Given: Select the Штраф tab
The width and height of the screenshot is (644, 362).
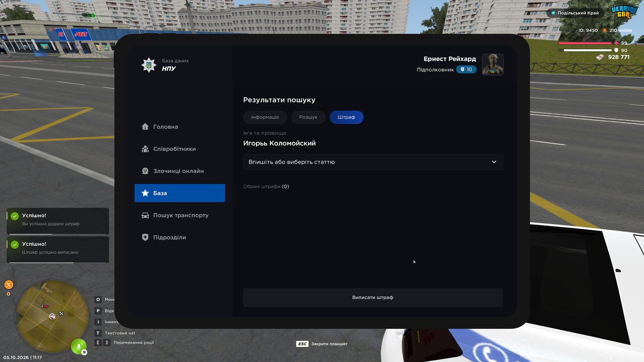Looking at the screenshot, I should (x=347, y=117).
